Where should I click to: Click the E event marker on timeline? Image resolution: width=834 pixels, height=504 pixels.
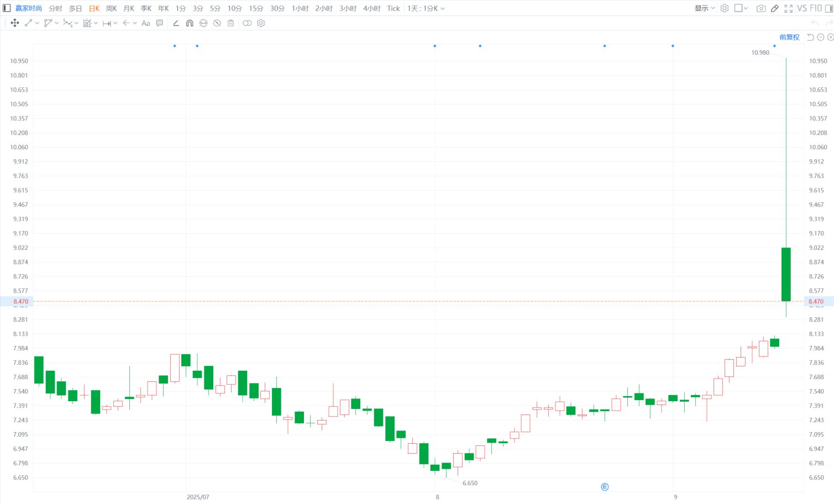[605, 487]
